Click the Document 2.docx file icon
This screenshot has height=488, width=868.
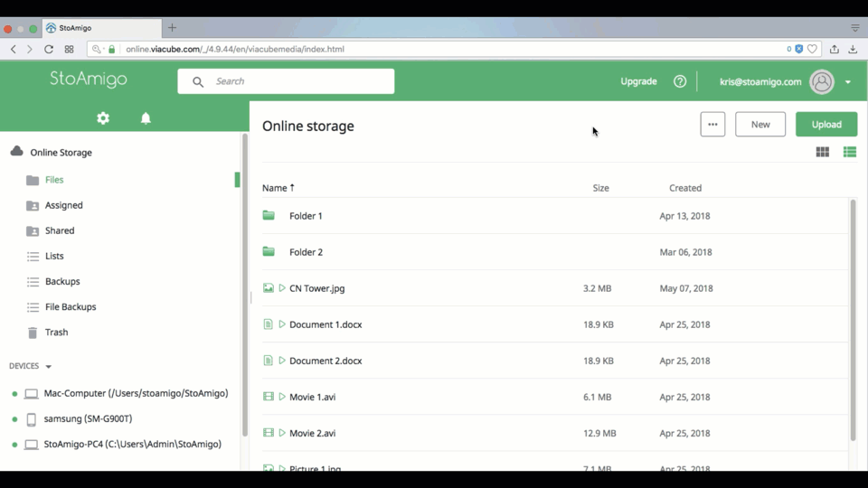(x=268, y=361)
